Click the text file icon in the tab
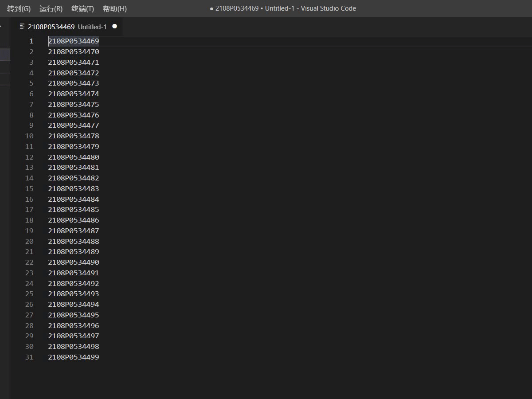Viewport: 532px width, 399px height. [x=22, y=27]
